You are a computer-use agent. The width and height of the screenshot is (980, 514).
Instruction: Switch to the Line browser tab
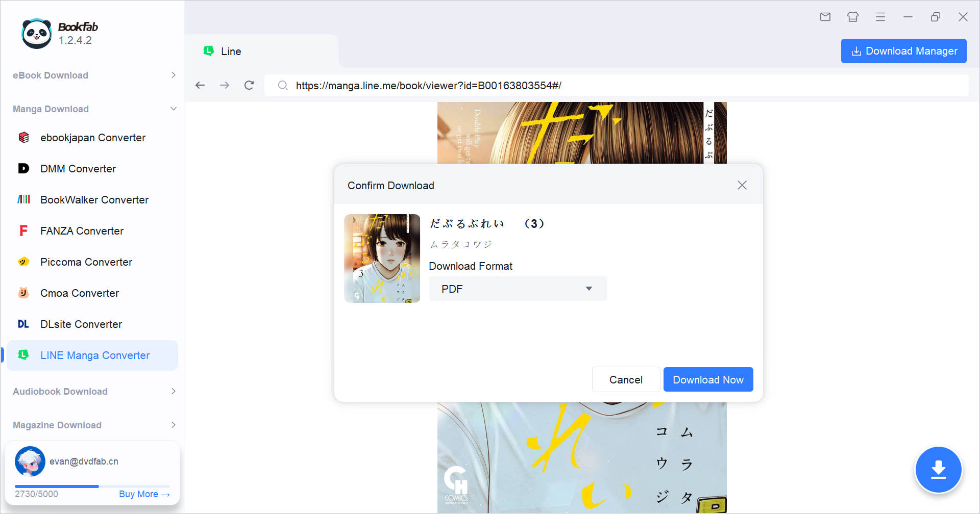tap(261, 51)
